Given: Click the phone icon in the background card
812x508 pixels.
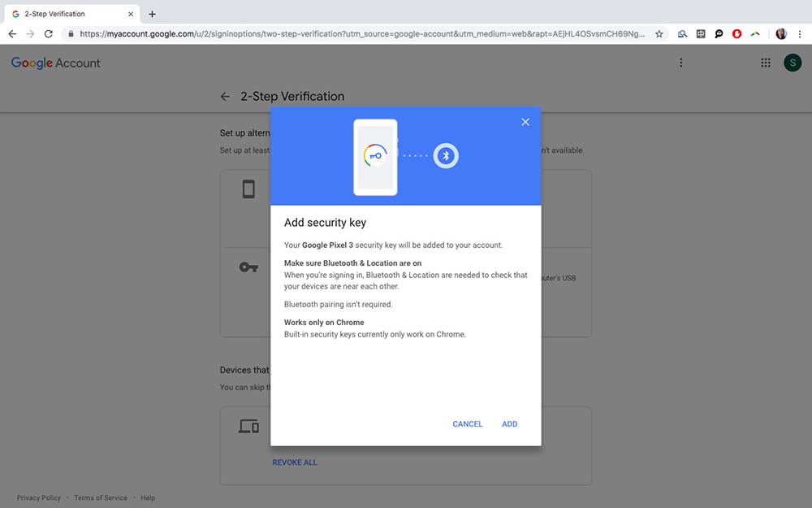Looking at the screenshot, I should [248, 189].
